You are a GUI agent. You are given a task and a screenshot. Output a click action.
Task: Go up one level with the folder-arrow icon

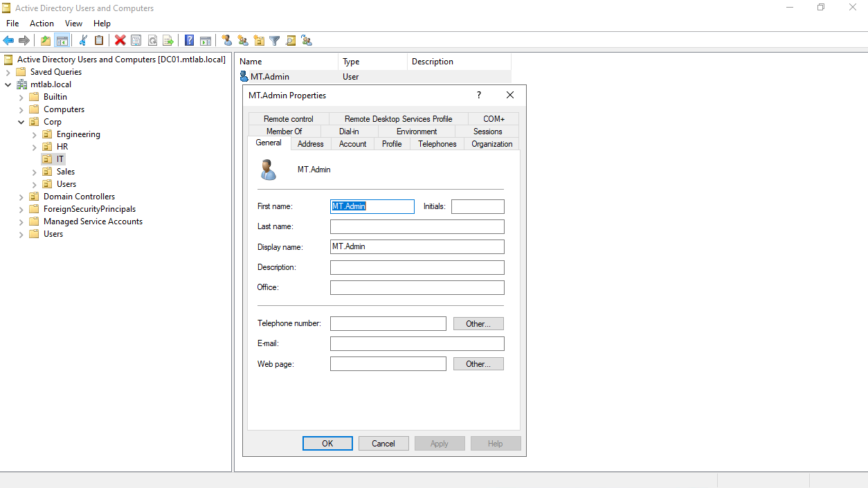click(46, 40)
